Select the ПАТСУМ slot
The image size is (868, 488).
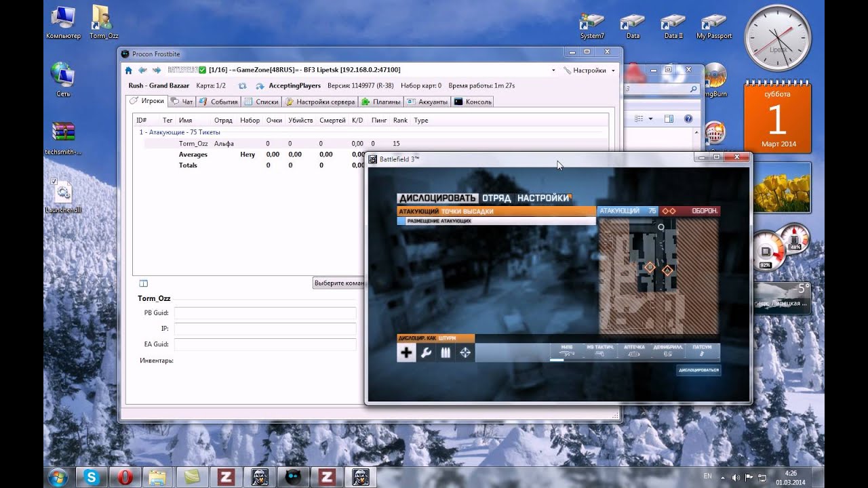pyautogui.click(x=703, y=351)
